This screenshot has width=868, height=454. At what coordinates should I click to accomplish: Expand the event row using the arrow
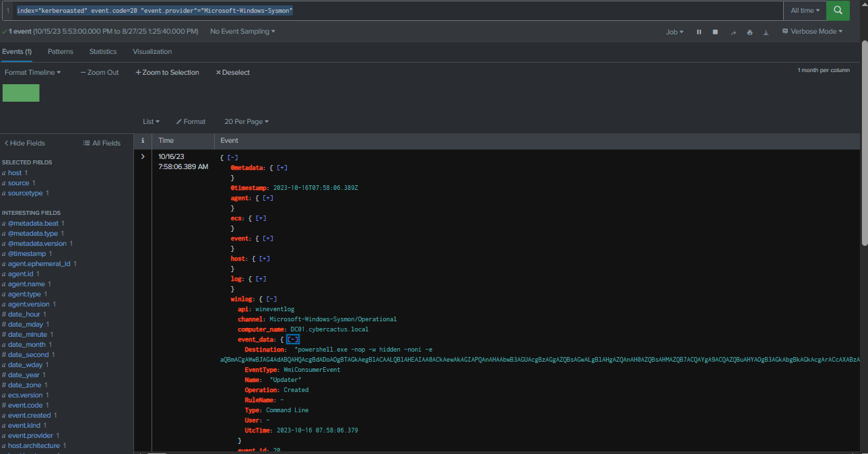click(142, 157)
